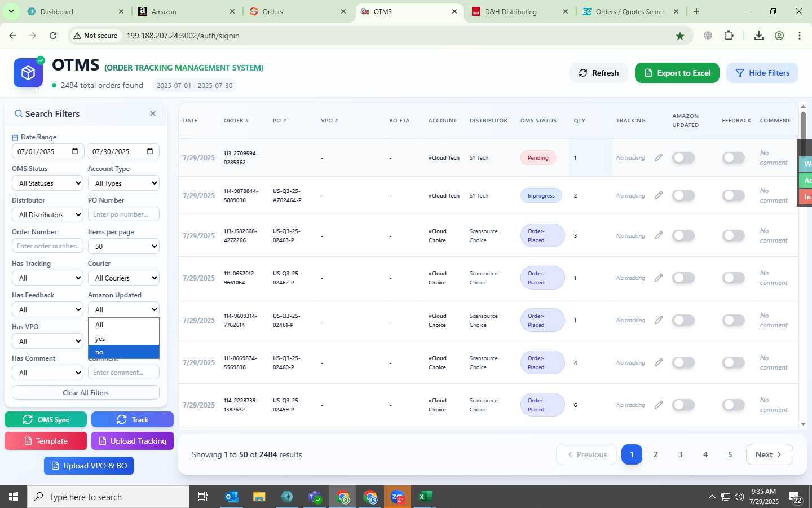
Task: Click the Refresh button
Action: point(599,73)
